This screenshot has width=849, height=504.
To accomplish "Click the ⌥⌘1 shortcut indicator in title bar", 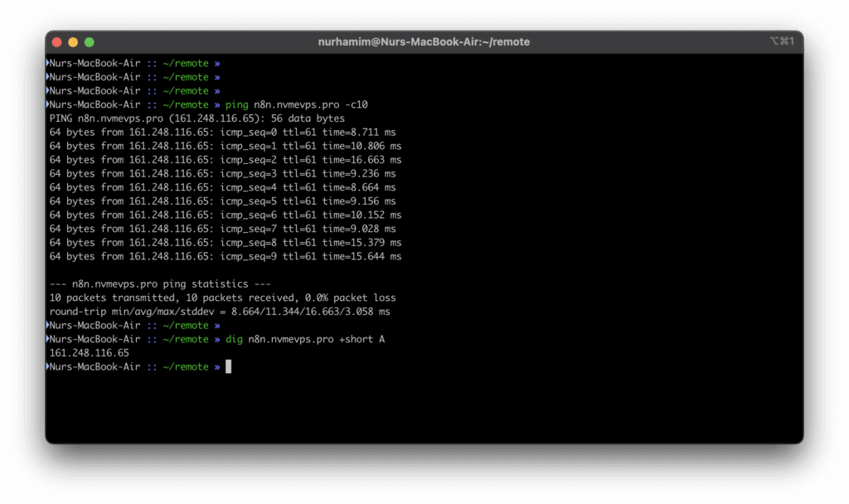I will pyautogui.click(x=783, y=41).
